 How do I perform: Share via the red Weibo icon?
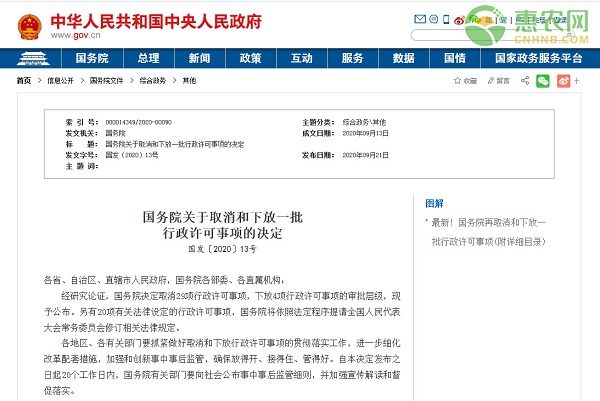(x=563, y=81)
